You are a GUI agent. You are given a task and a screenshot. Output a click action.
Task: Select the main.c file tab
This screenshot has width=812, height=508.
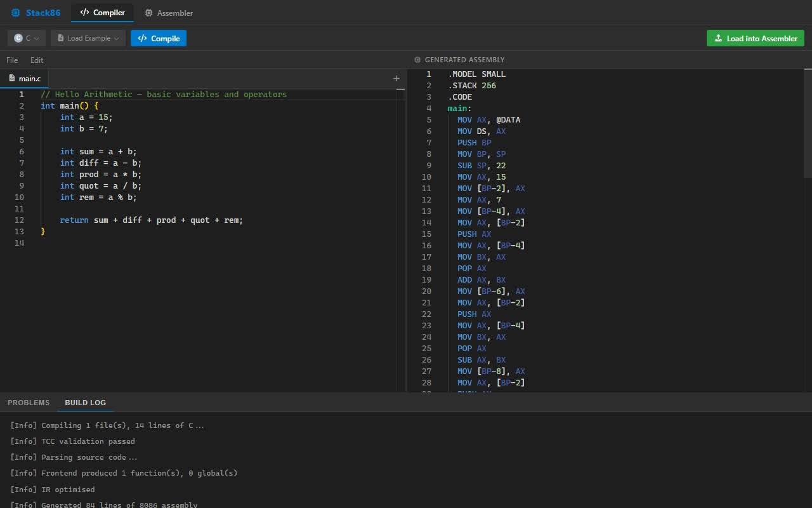[x=25, y=78]
